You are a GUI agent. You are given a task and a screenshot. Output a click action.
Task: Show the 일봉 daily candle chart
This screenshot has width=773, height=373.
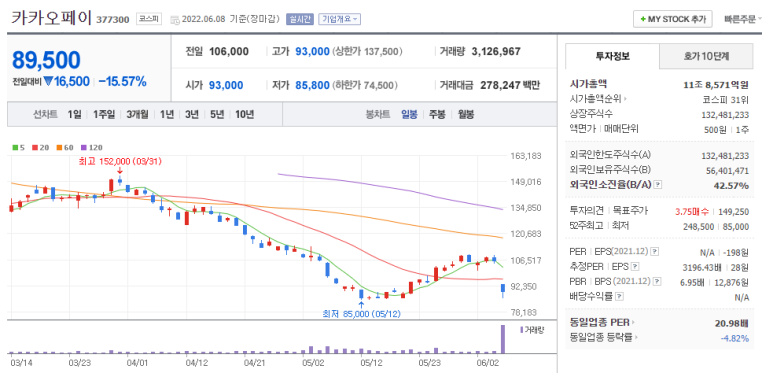tap(409, 114)
